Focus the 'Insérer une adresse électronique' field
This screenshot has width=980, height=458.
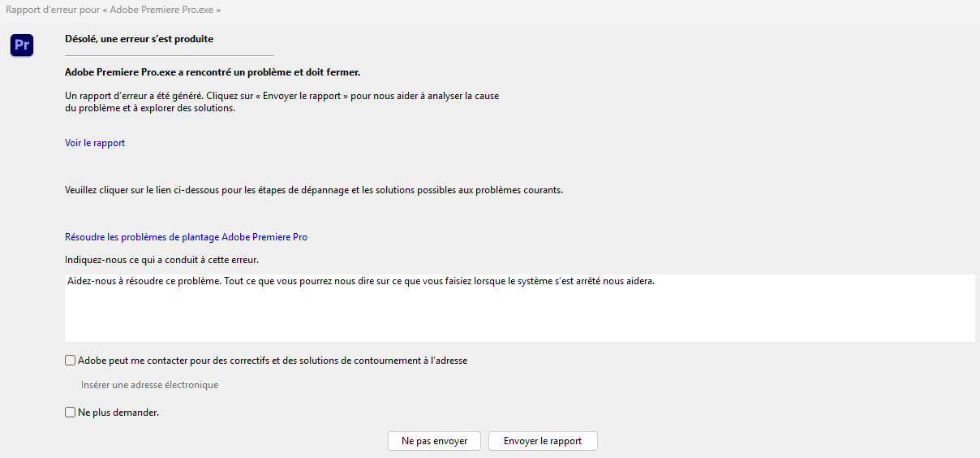pyautogui.click(x=150, y=385)
